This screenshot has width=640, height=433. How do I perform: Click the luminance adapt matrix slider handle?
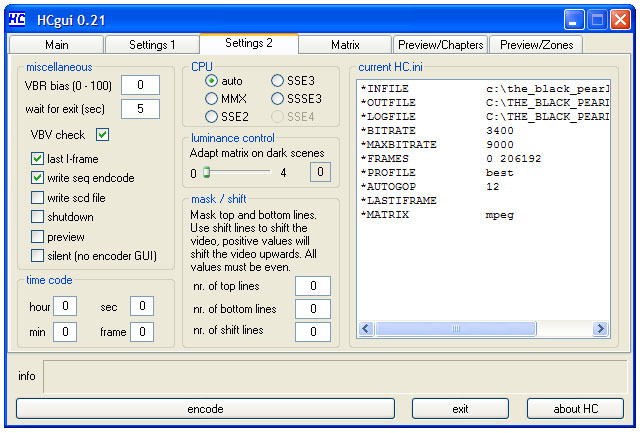click(207, 172)
